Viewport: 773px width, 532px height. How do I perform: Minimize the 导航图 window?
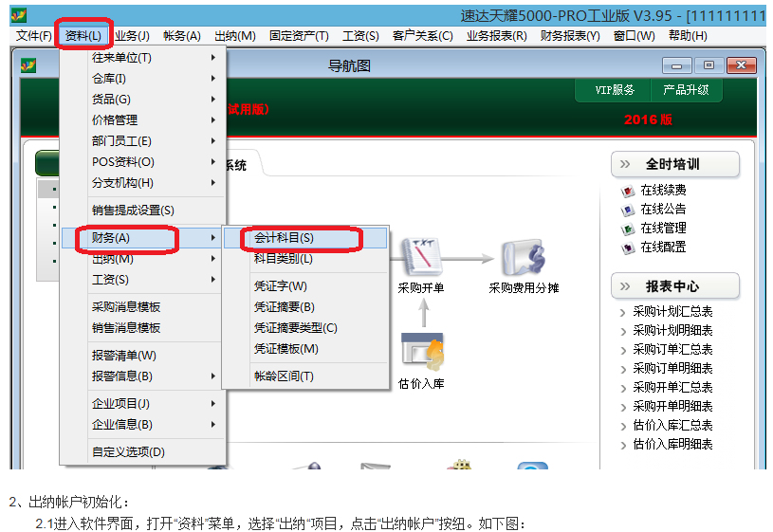(x=677, y=65)
